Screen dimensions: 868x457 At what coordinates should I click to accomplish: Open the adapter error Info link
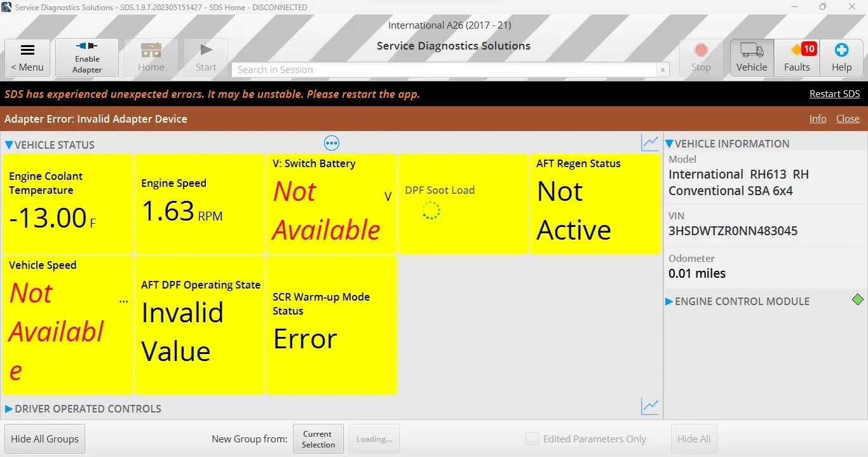tap(818, 119)
